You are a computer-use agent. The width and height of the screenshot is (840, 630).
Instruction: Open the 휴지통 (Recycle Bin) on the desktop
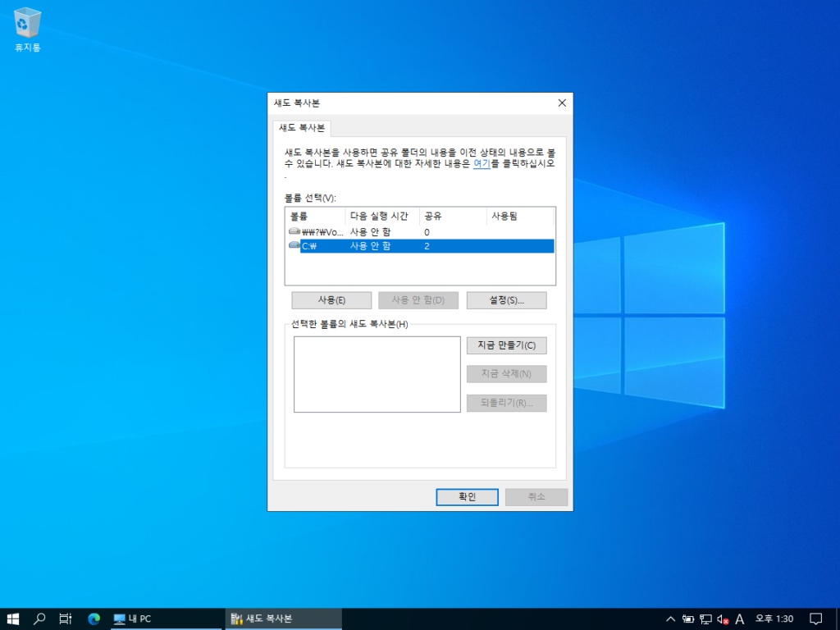coord(27,25)
